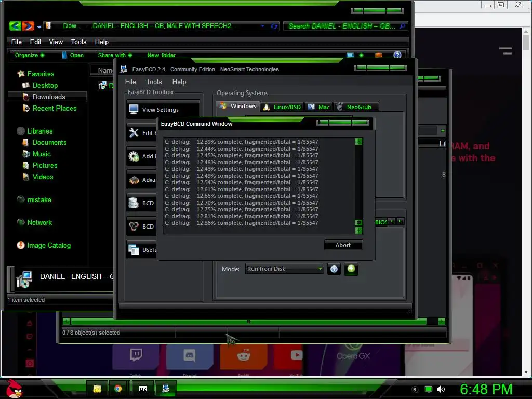Screen dimensions: 532x399
Task: Open the Explorer Edit menu
Action: pyautogui.click(x=35, y=42)
